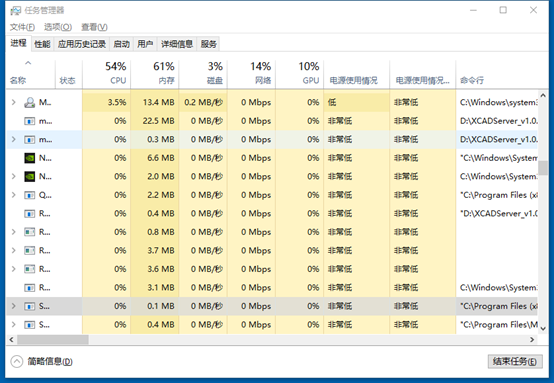Image resolution: width=554 pixels, height=383 pixels.
Task: Open the 文件(F) menu
Action: [22, 27]
